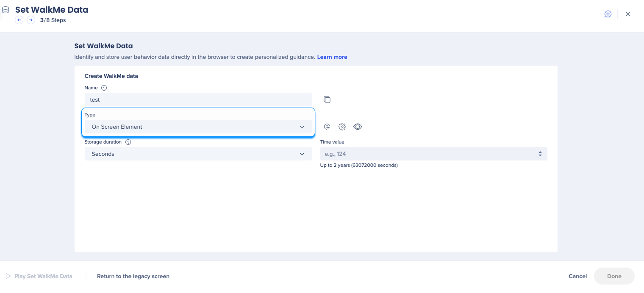This screenshot has width=644, height=293.
Task: Open the gear settings beside Type
Action: point(342,127)
